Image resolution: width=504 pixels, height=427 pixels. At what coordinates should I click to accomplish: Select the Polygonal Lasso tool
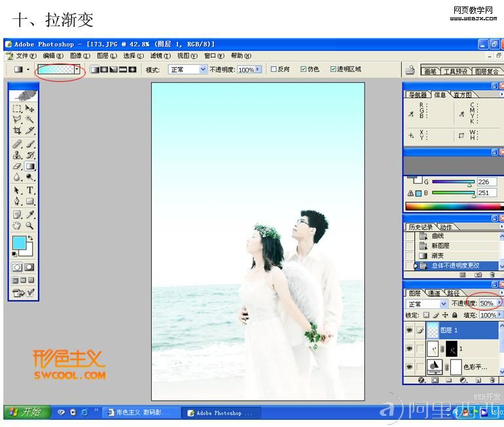(x=17, y=119)
